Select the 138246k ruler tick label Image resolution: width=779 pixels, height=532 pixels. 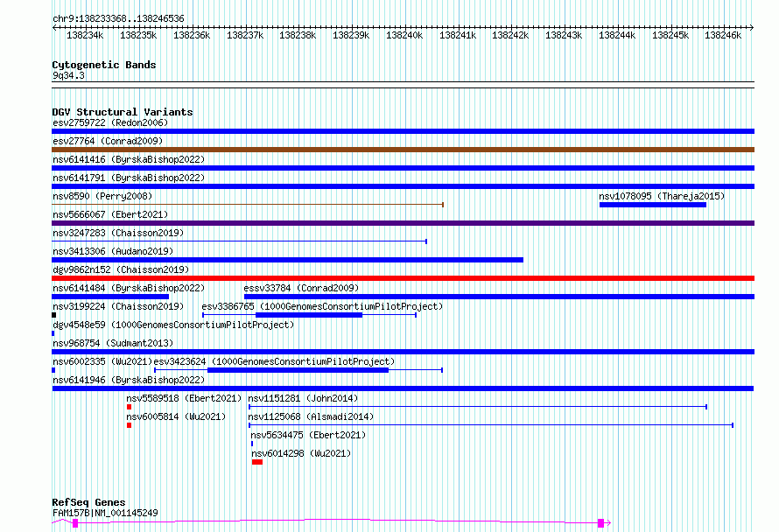723,35
